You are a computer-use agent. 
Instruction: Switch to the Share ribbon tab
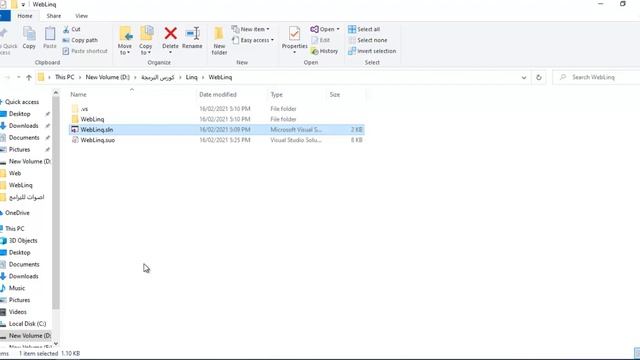coord(53,16)
